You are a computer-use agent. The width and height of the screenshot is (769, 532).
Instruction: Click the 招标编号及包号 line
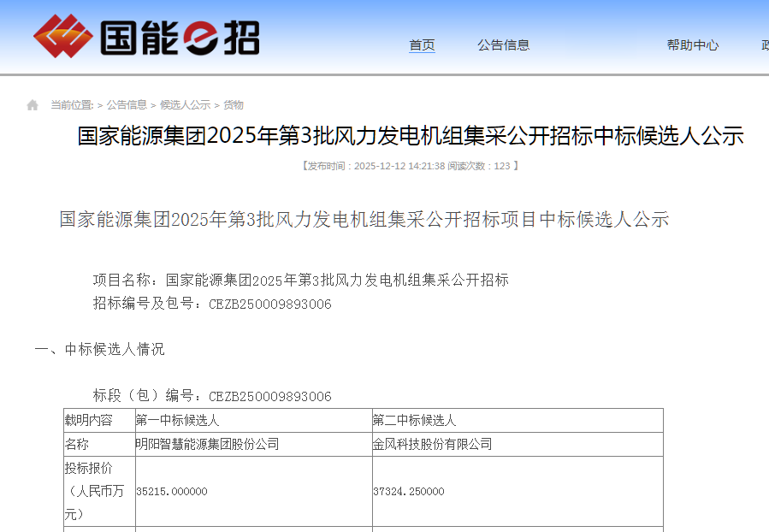pos(212,304)
